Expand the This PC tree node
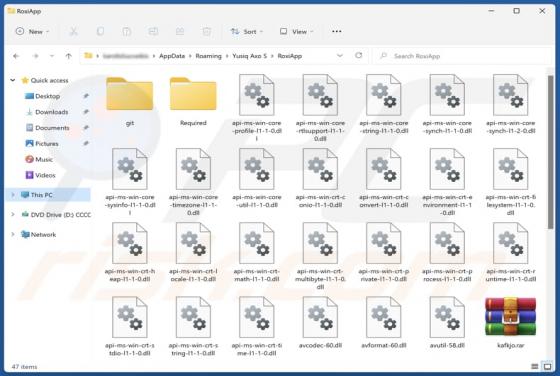560x376 pixels. point(13,195)
